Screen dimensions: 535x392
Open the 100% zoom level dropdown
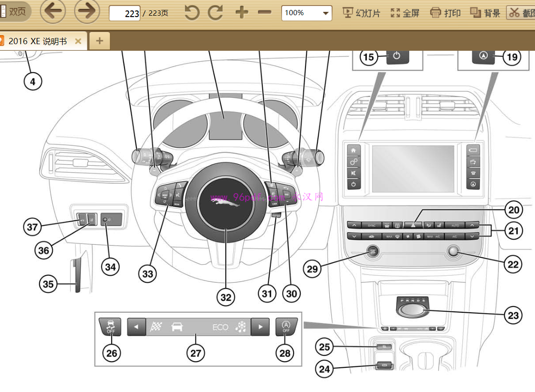click(306, 13)
